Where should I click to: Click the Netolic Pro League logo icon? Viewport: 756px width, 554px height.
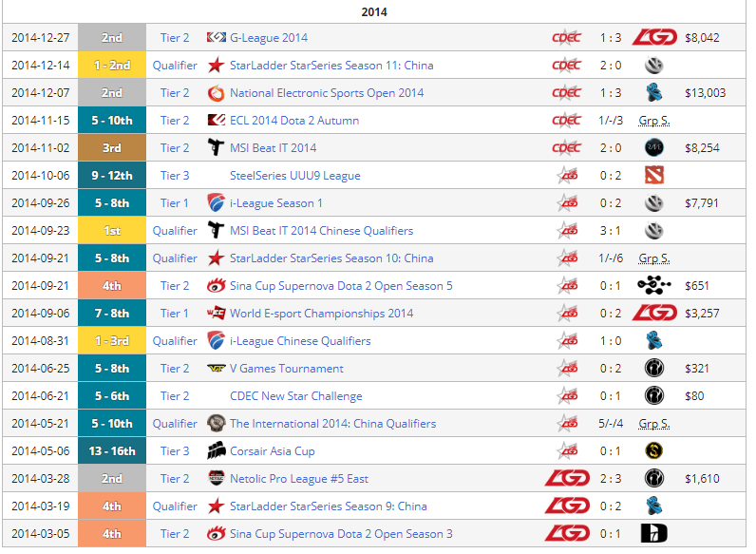pos(216,478)
